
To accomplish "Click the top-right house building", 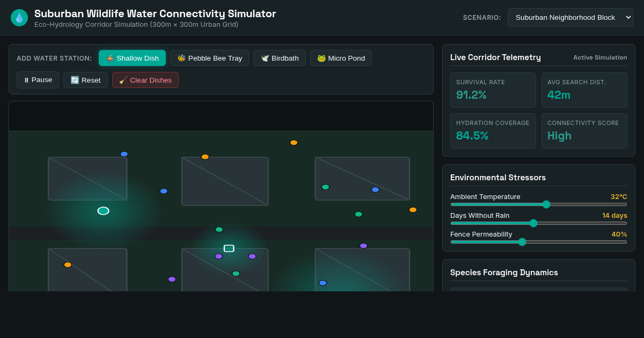I will tap(362, 179).
